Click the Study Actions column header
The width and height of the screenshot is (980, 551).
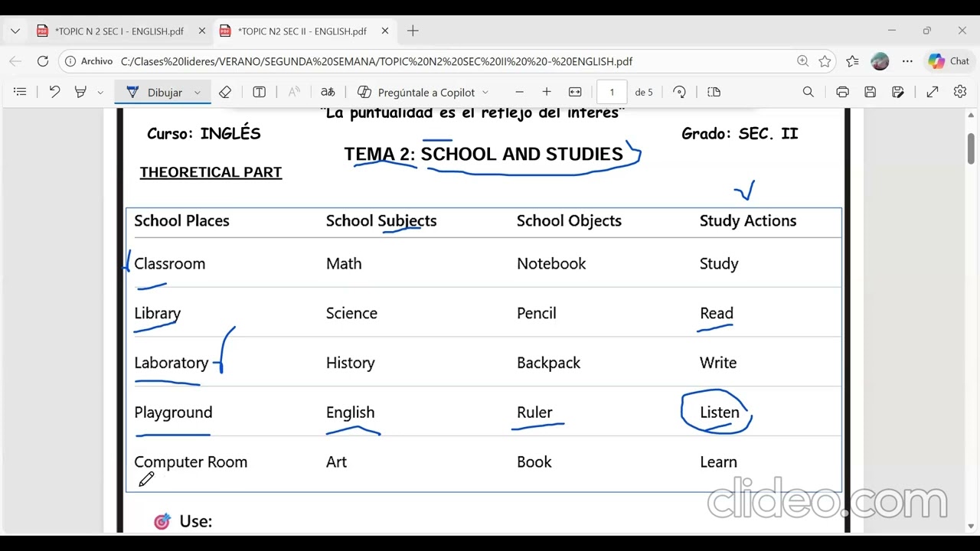click(748, 220)
